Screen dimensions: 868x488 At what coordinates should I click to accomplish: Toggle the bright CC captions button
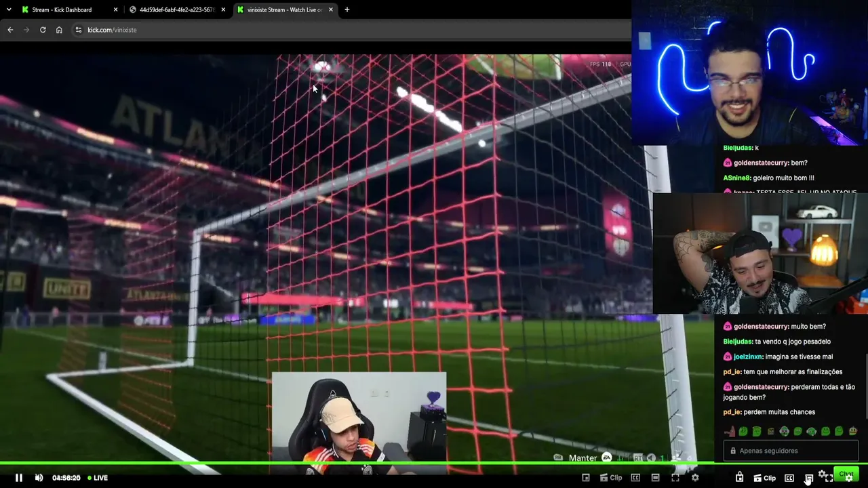tap(789, 479)
